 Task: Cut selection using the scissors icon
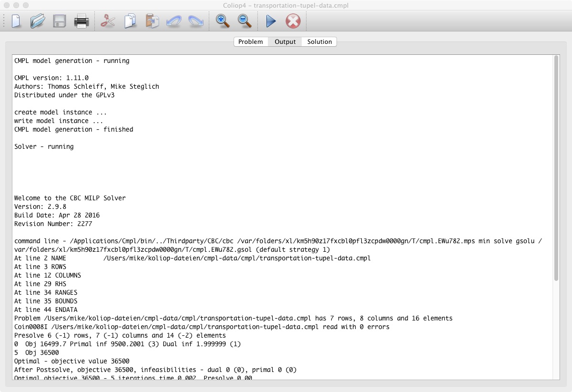coord(108,21)
